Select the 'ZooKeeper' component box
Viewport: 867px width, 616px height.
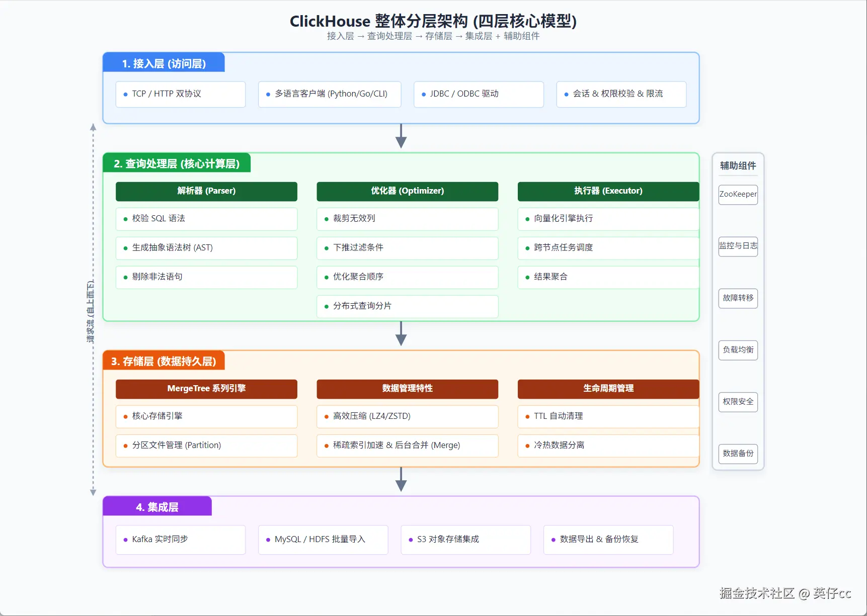738,195
